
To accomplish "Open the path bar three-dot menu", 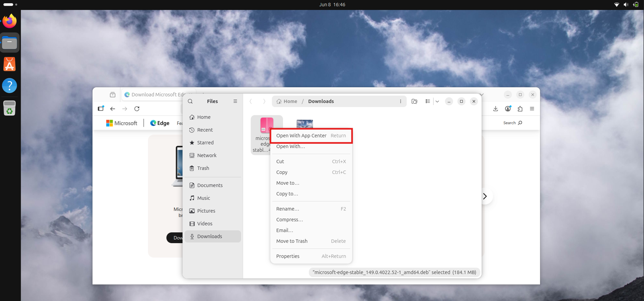I will tap(400, 101).
